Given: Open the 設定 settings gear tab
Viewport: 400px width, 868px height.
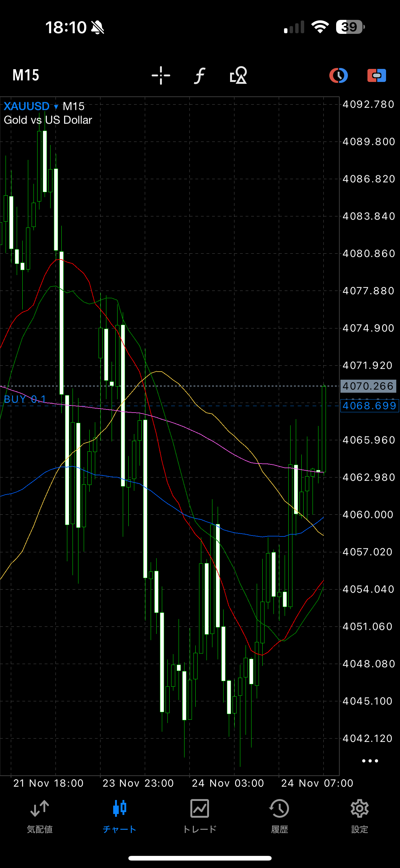Looking at the screenshot, I should point(360,816).
